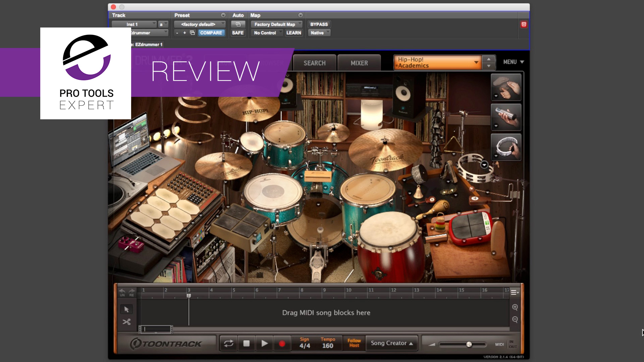644x362 pixels.
Task: Click the Tempo 160 field
Action: click(328, 343)
